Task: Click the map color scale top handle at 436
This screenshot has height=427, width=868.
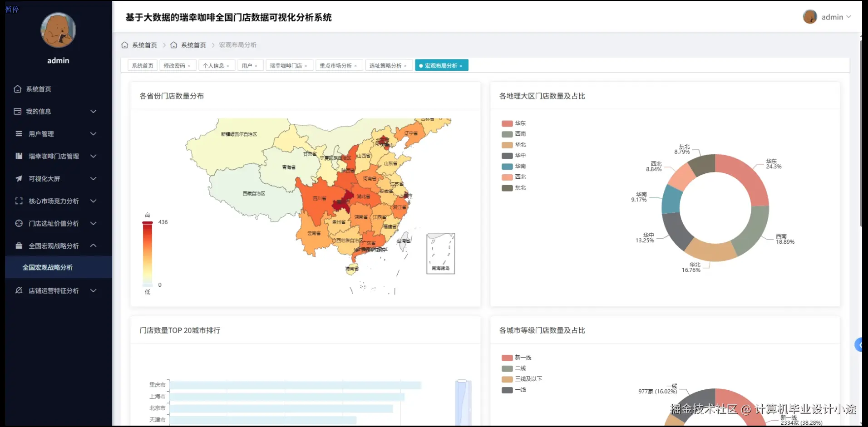Action: click(148, 222)
